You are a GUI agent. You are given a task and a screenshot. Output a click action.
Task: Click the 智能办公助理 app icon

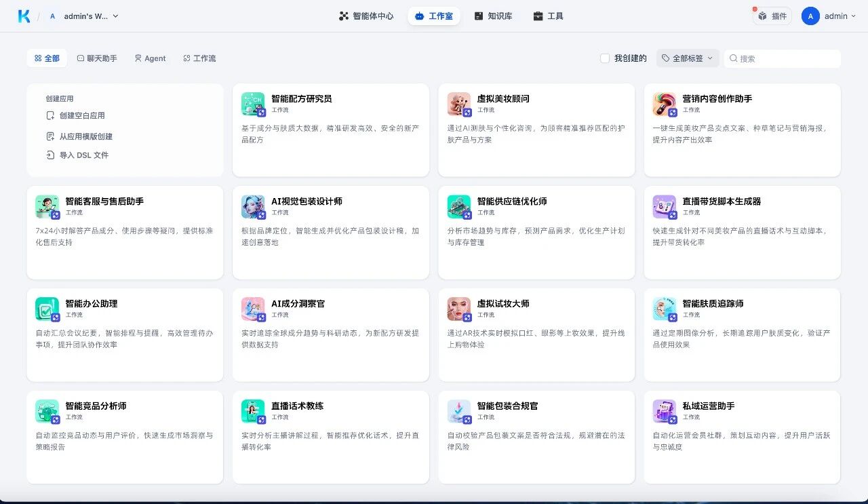pos(47,309)
